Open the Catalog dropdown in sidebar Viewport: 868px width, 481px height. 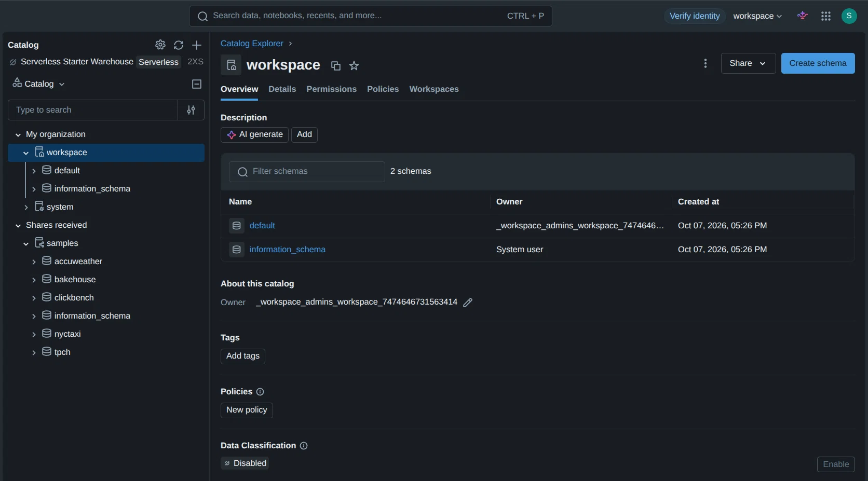click(x=39, y=84)
